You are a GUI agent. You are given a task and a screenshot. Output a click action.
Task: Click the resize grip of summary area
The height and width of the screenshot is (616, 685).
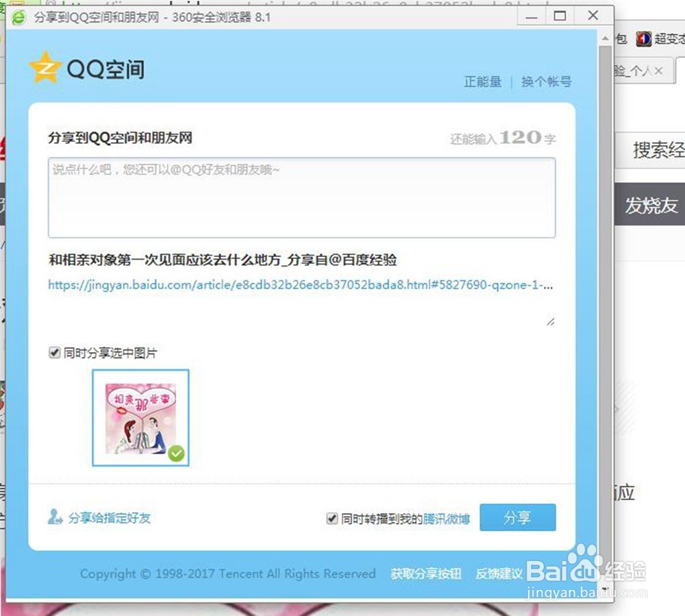551,321
